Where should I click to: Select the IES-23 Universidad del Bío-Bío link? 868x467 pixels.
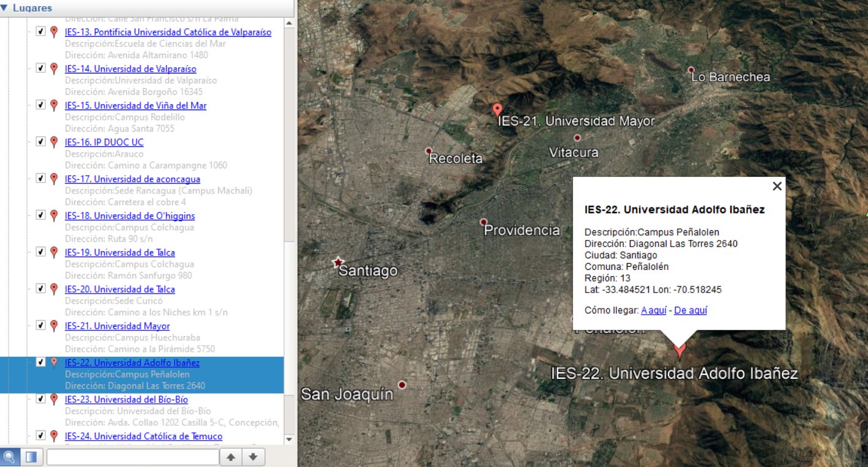click(126, 399)
